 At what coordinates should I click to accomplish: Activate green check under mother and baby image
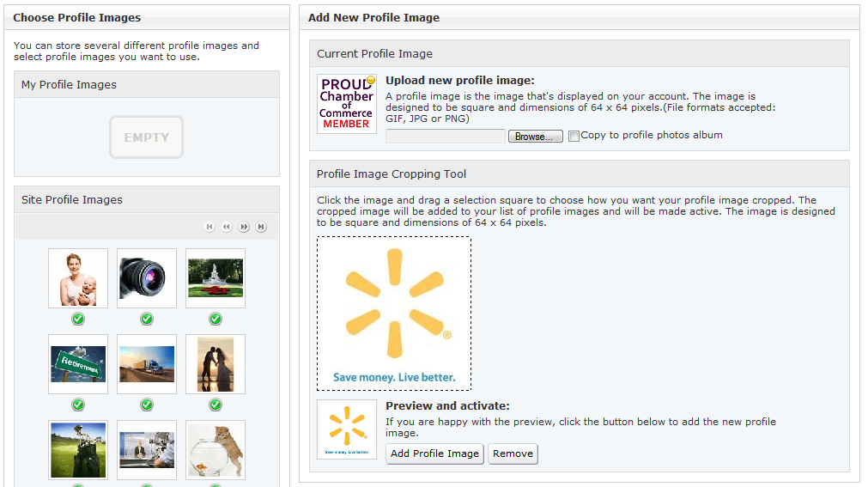(78, 319)
